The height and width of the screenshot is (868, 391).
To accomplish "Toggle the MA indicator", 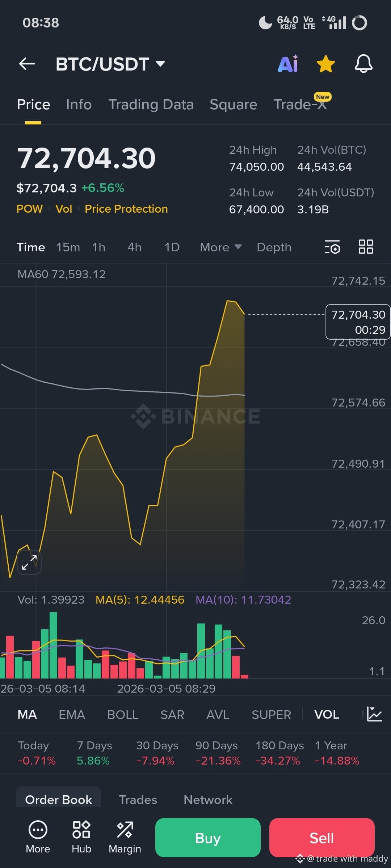I will tap(27, 715).
